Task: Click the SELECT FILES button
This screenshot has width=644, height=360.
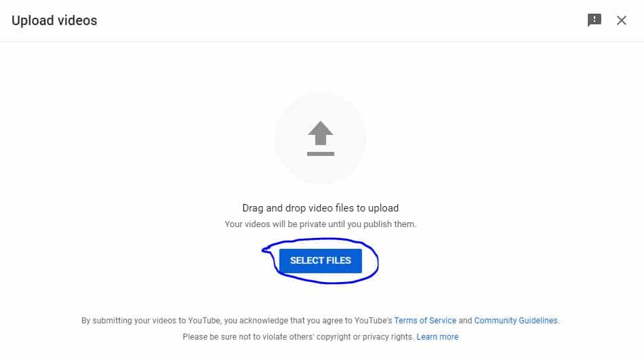Action: (x=321, y=260)
